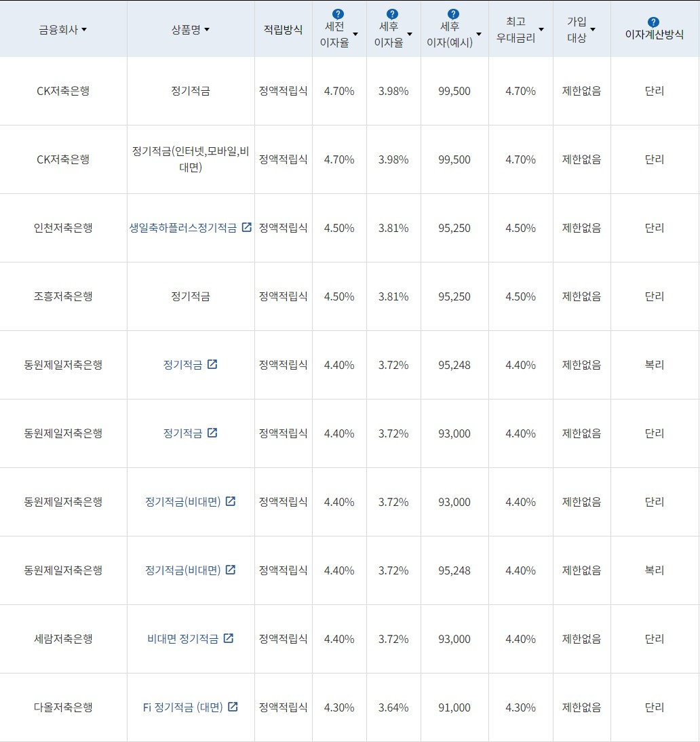Click external link icon next to Fi 정기적금(대면)

click(x=233, y=707)
